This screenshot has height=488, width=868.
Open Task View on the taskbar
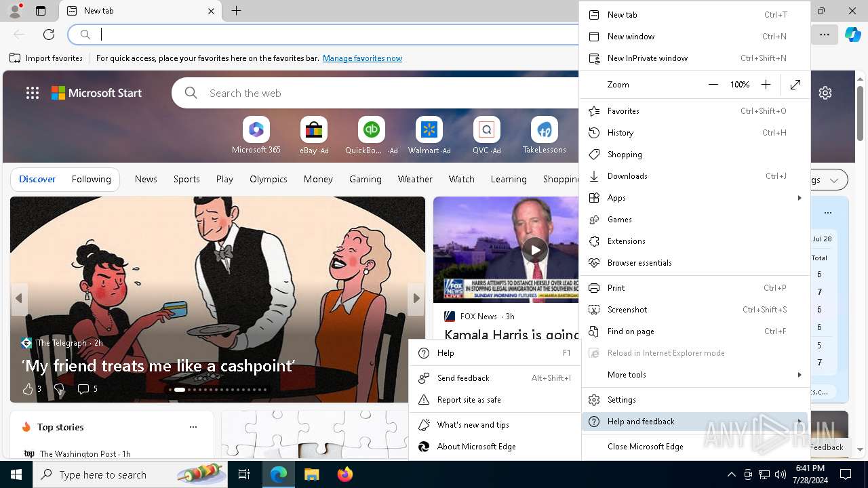244,474
